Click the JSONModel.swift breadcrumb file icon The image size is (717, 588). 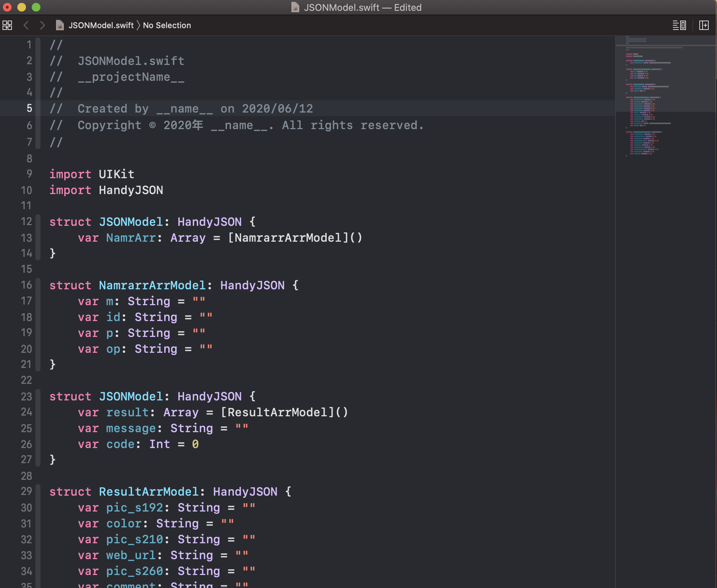60,25
